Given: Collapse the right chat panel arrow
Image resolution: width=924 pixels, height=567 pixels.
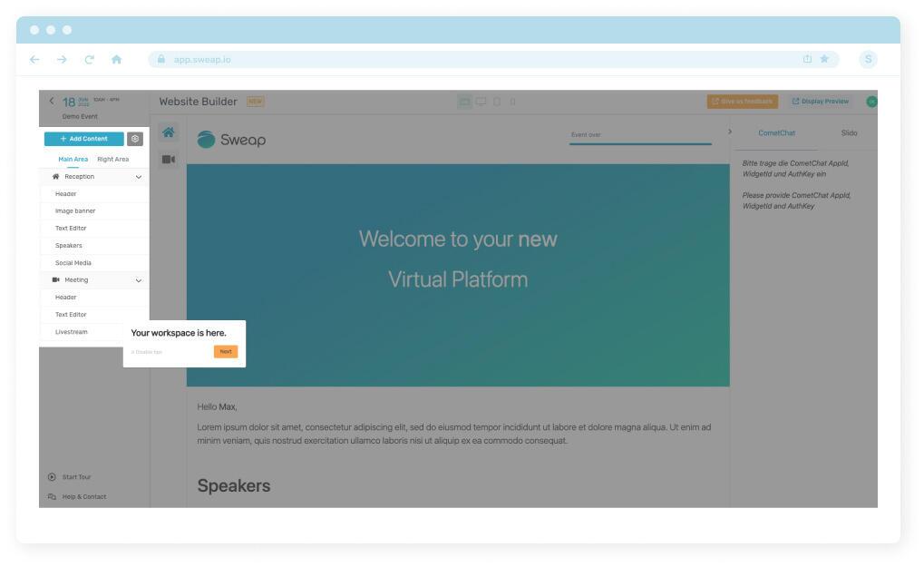Looking at the screenshot, I should click(731, 133).
